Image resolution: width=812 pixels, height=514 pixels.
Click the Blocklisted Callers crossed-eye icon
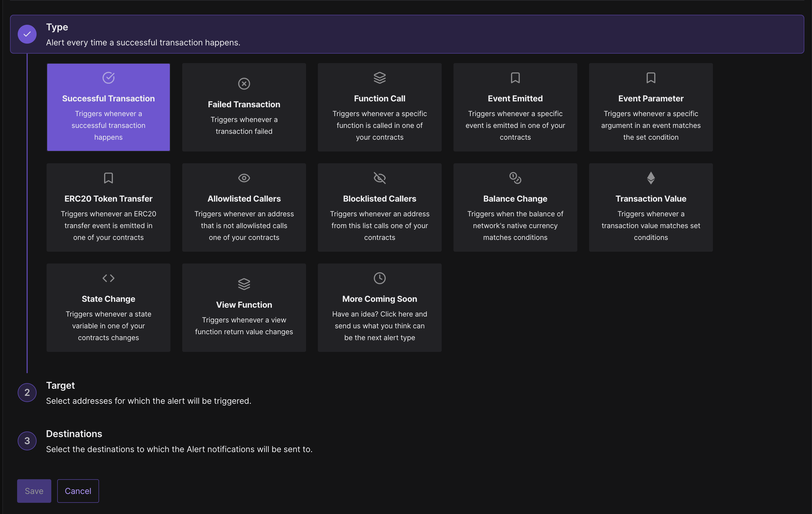point(379,178)
